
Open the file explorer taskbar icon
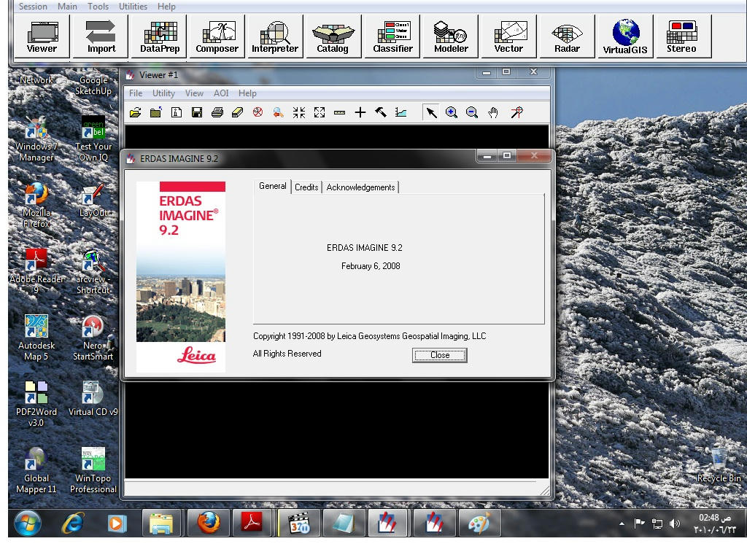(161, 523)
